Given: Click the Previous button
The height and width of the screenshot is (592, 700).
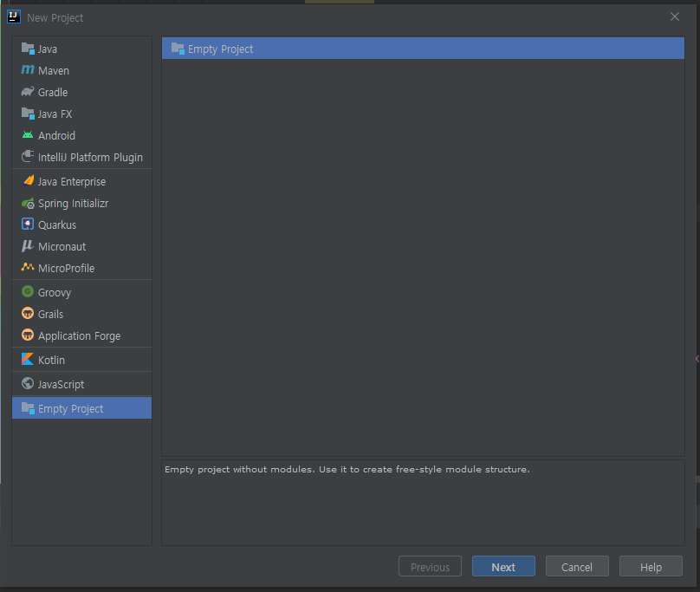Looking at the screenshot, I should [430, 566].
